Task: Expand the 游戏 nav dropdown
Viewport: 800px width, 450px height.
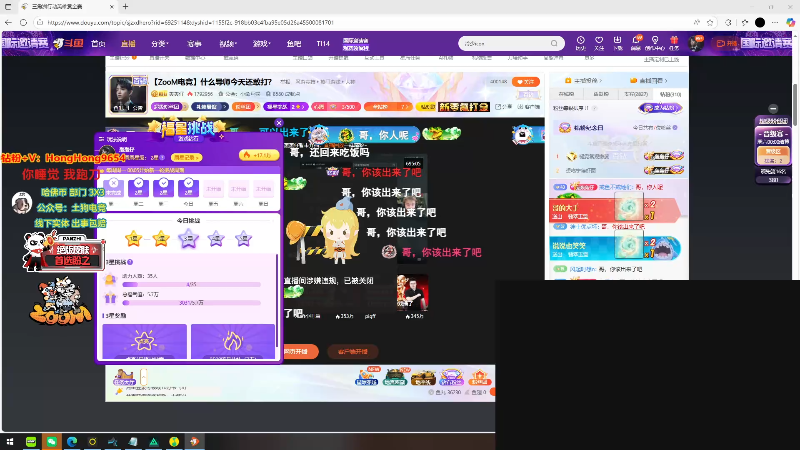Action: coord(262,44)
